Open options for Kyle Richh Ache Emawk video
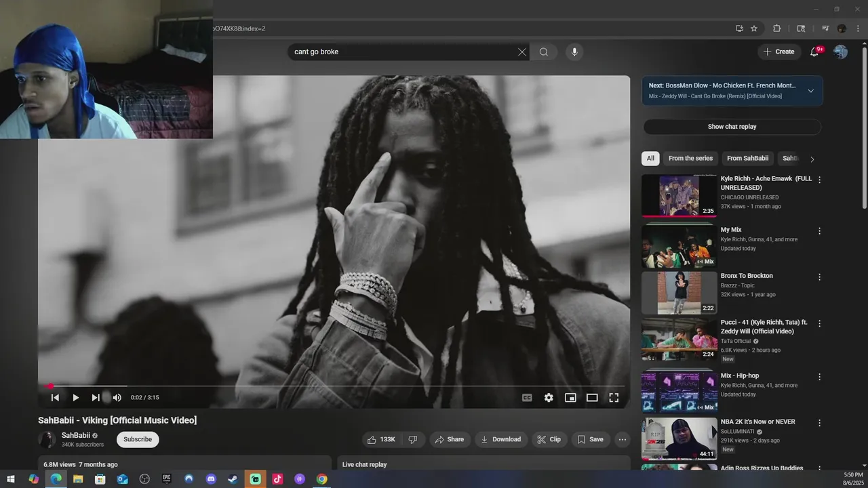 (819, 180)
